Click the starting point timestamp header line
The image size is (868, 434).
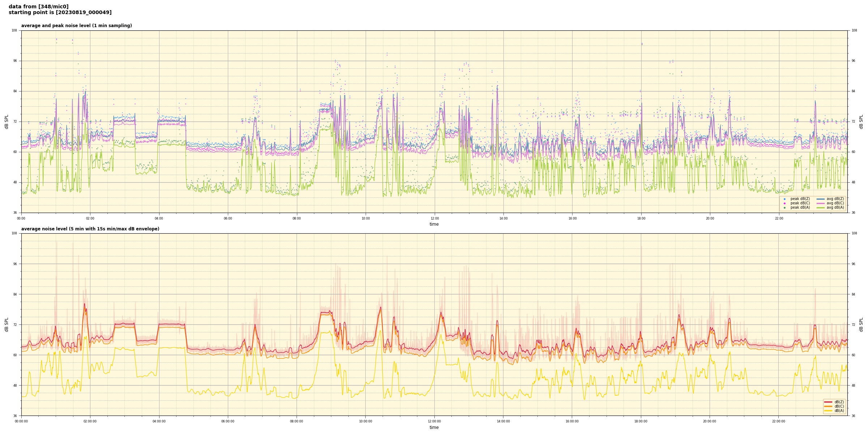point(60,13)
